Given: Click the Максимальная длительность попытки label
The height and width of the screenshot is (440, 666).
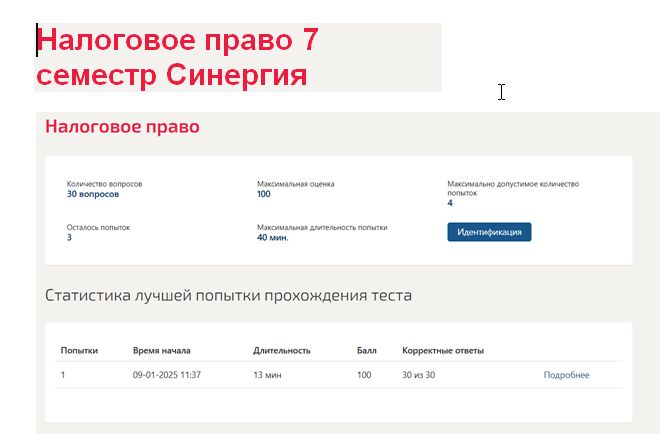Looking at the screenshot, I should 322,227.
